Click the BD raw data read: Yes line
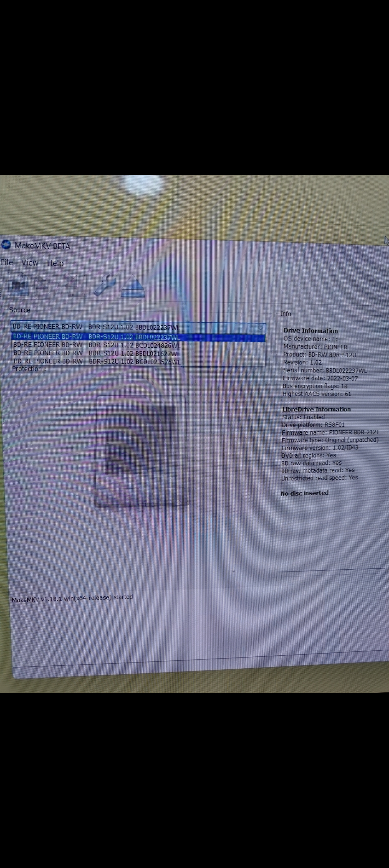 (312, 463)
